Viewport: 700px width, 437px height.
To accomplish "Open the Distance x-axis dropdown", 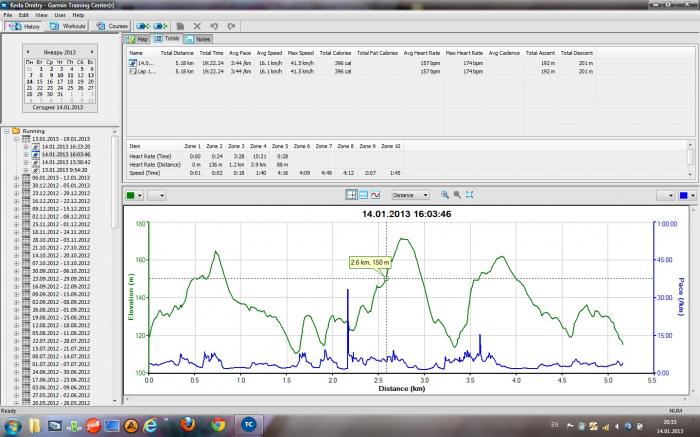I will coord(410,195).
